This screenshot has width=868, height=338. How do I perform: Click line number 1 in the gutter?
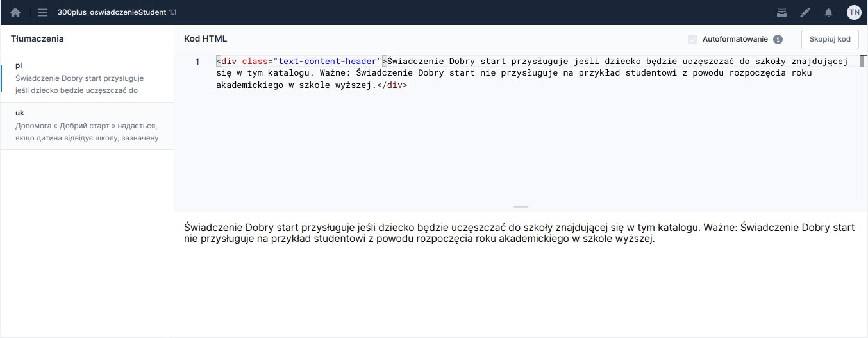197,62
